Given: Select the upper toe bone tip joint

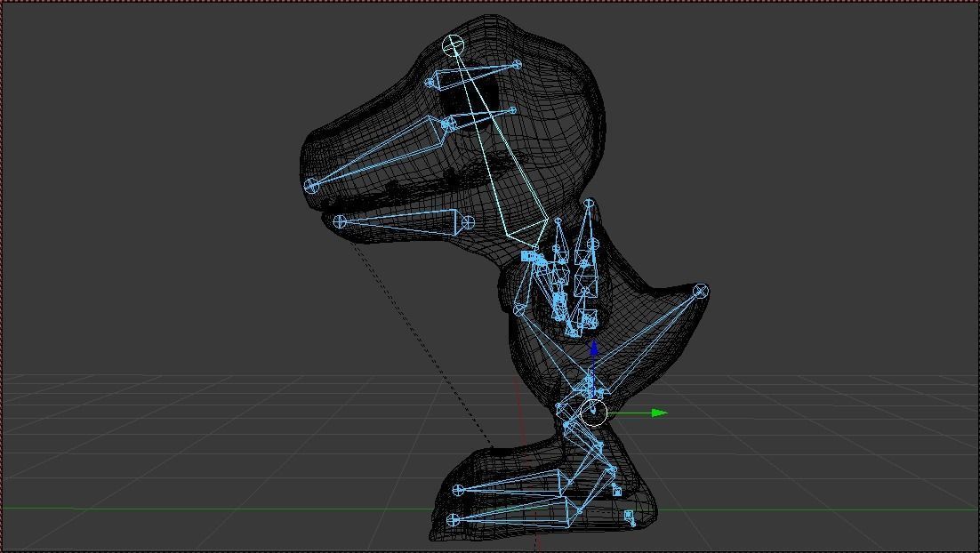Looking at the screenshot, I should (x=457, y=491).
